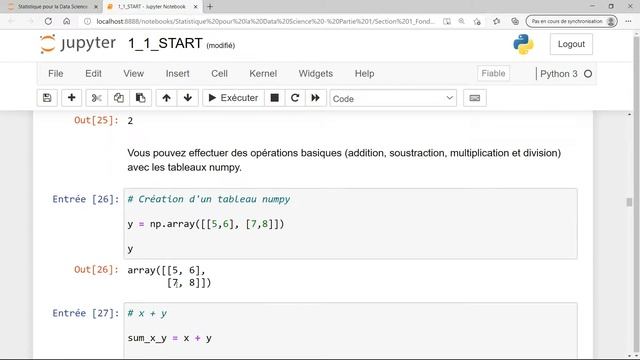Click the notebook vertical scrollbar thumb
The width and height of the screenshot is (640, 360).
pos(629,202)
